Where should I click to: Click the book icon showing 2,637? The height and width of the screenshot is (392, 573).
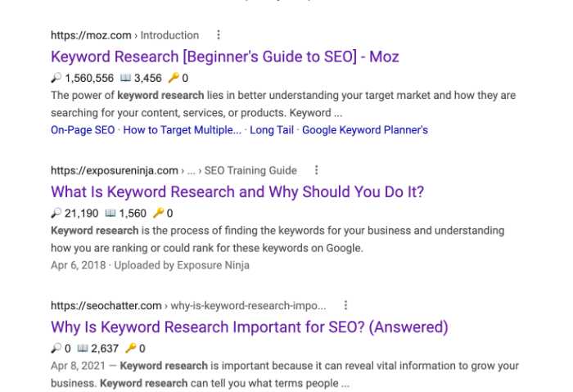(83, 348)
